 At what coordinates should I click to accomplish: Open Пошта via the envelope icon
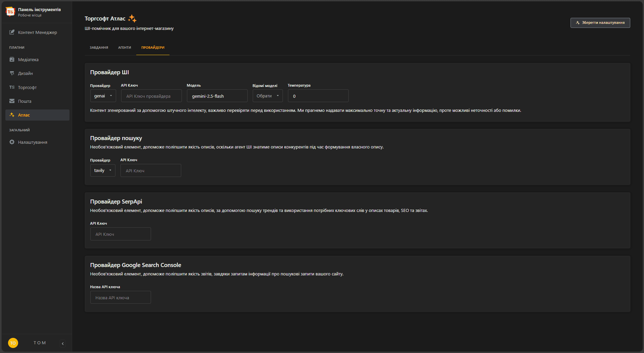(x=12, y=101)
